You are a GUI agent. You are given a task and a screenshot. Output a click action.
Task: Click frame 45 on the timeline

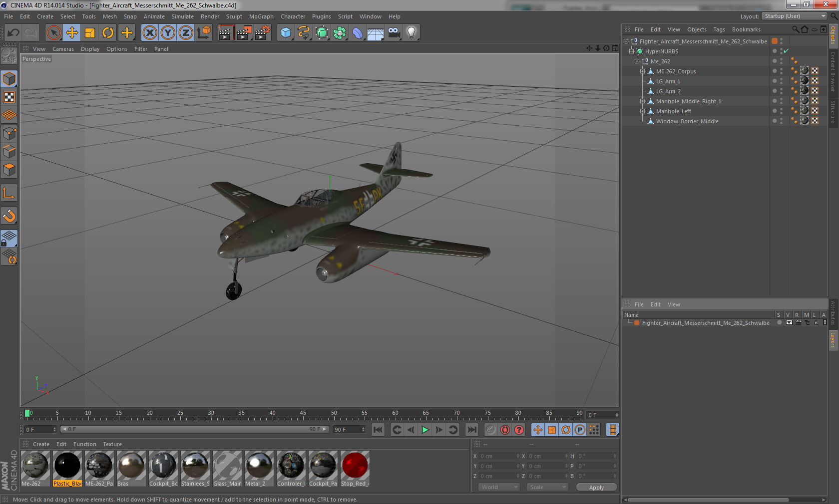tap(303, 414)
